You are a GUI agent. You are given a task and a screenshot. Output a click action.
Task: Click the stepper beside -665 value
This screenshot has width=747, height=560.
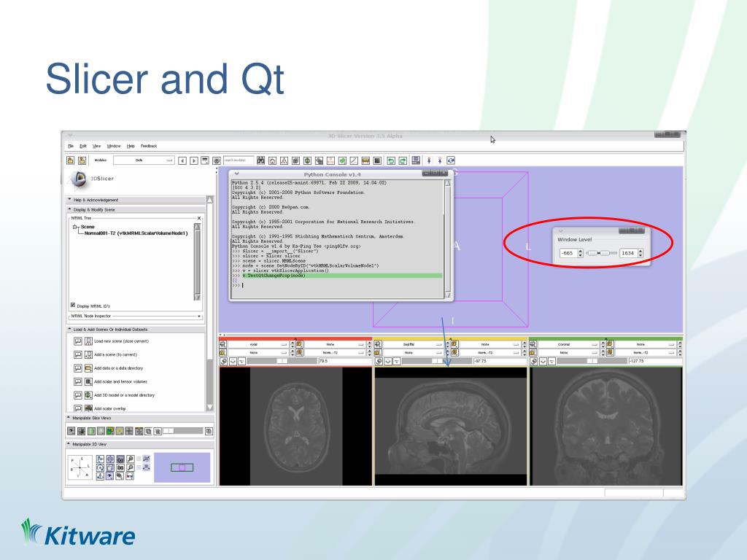[x=580, y=253]
